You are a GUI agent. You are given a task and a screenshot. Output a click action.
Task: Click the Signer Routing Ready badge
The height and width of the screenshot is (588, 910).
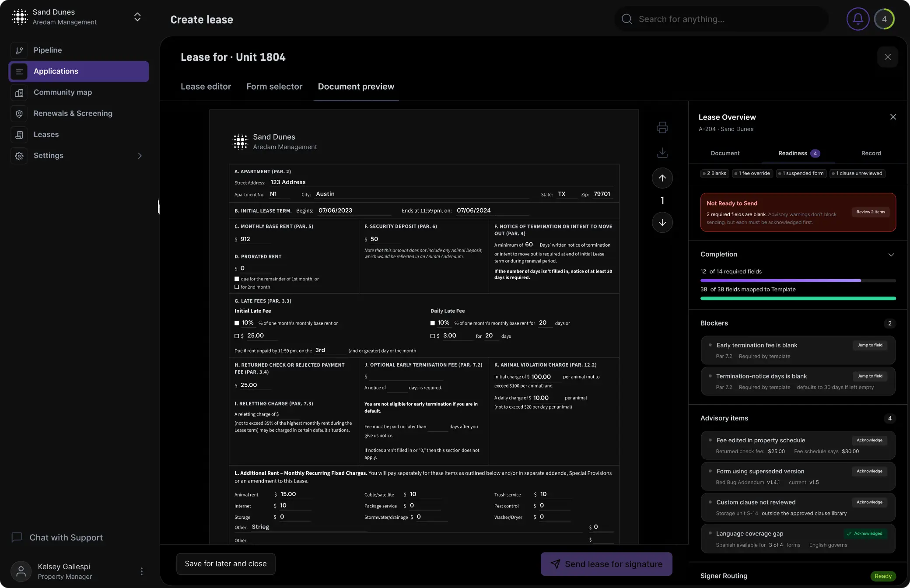coord(883,576)
